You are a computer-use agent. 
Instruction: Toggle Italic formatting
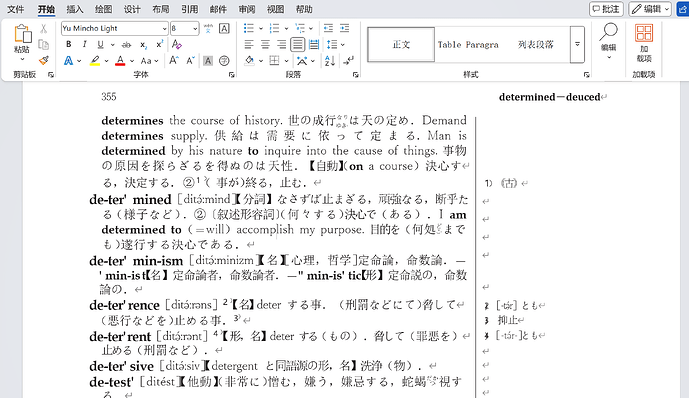click(84, 44)
